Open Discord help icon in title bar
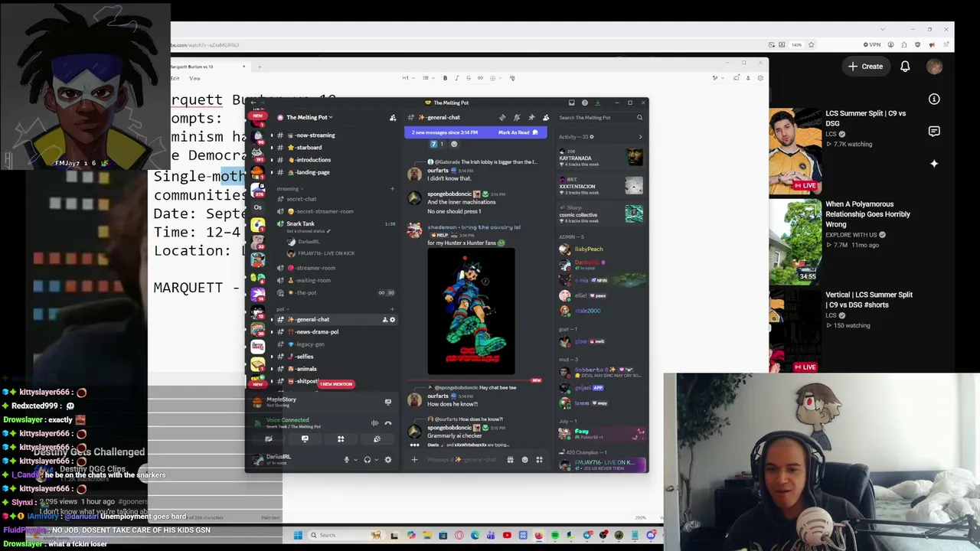980x551 pixels. pyautogui.click(x=585, y=103)
